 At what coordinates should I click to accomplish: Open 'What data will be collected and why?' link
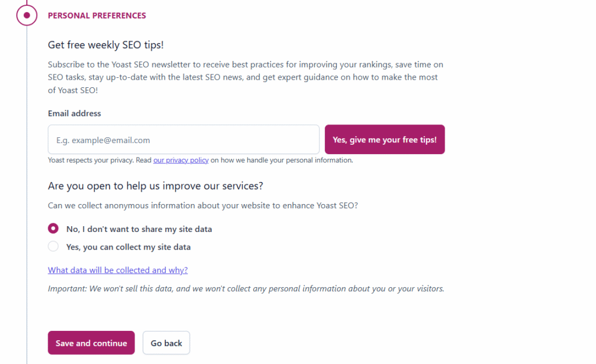point(118,270)
